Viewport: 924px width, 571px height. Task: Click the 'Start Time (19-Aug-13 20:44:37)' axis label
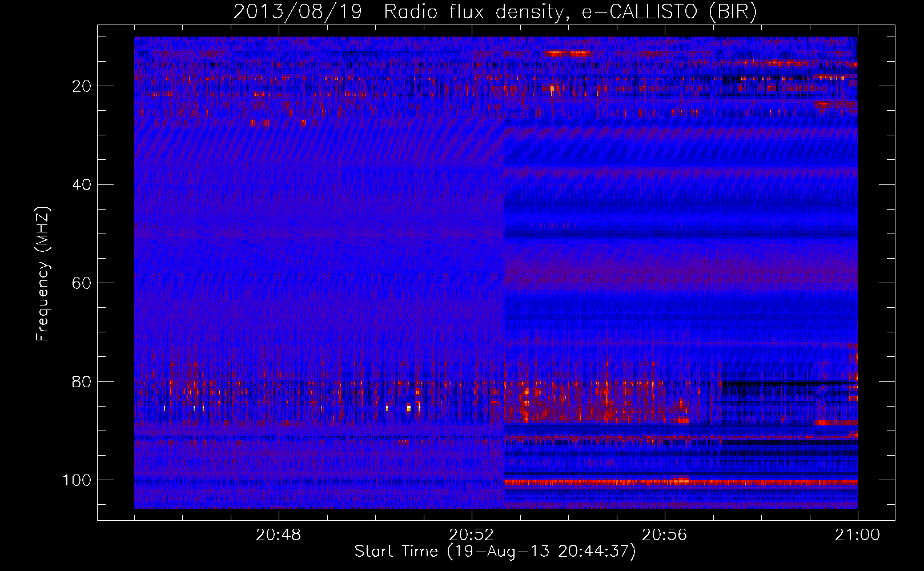click(495, 552)
